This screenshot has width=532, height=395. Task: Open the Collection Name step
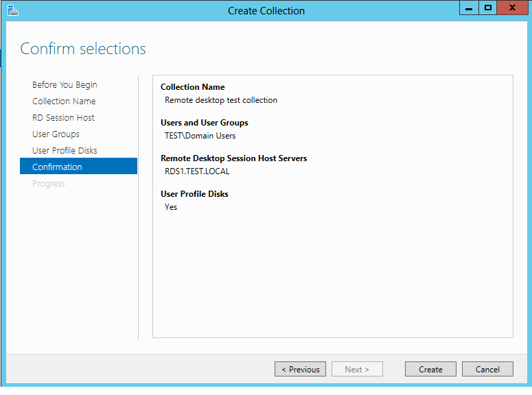click(64, 101)
